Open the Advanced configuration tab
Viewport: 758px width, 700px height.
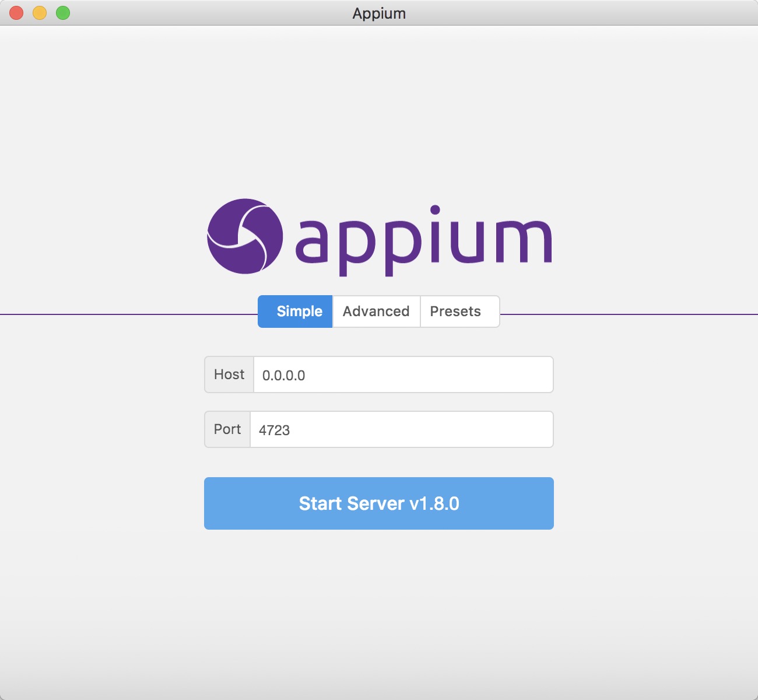point(376,311)
